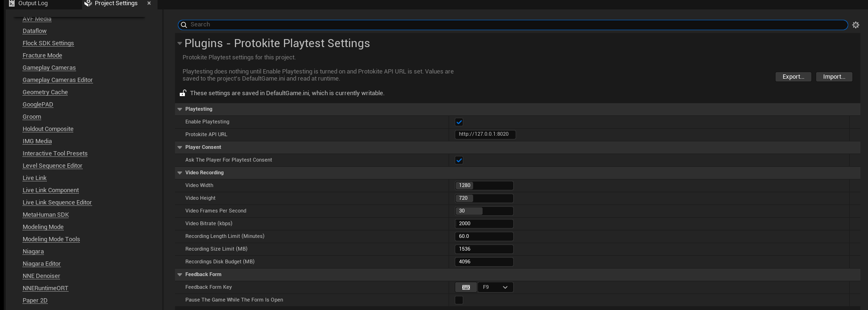Image resolution: width=868 pixels, height=310 pixels.
Task: Open Paper 2D settings
Action: click(35, 301)
